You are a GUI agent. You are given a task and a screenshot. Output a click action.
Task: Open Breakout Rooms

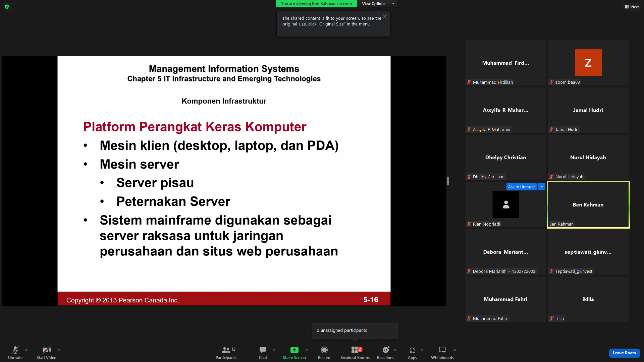355,353
